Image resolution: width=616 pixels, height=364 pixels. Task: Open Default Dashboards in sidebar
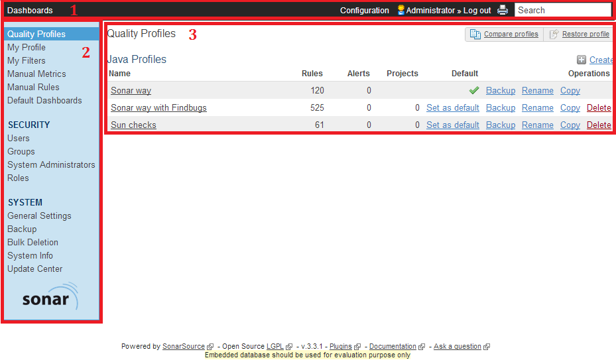tap(44, 101)
